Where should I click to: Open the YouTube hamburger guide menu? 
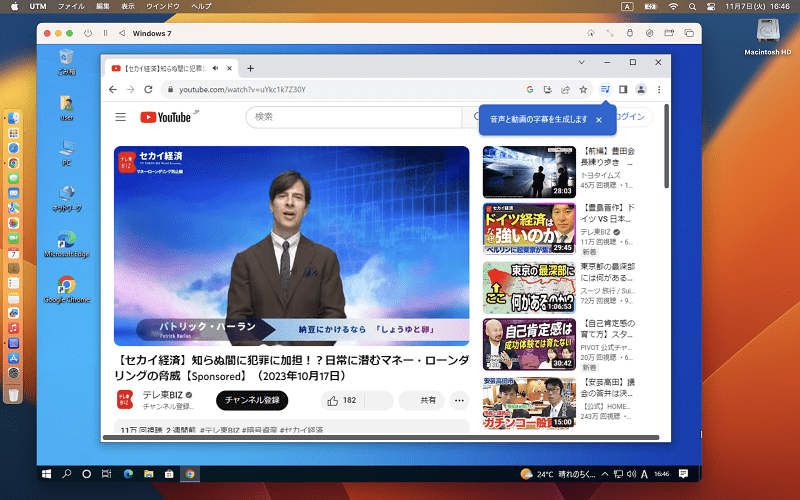coord(120,117)
